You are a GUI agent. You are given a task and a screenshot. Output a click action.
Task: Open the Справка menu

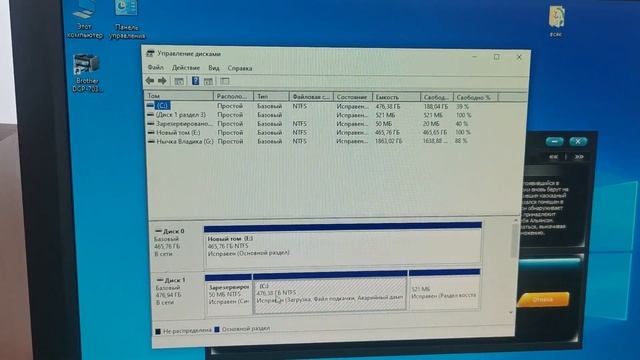click(240, 68)
